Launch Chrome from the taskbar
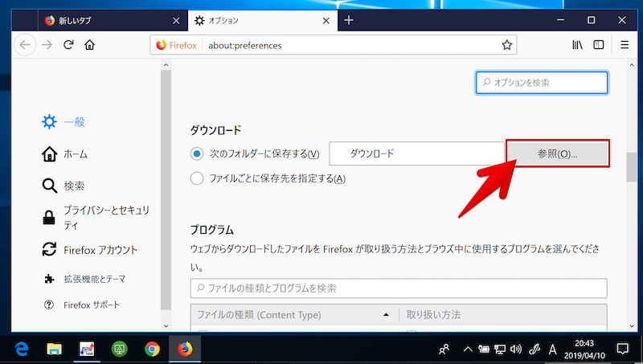 [x=151, y=349]
